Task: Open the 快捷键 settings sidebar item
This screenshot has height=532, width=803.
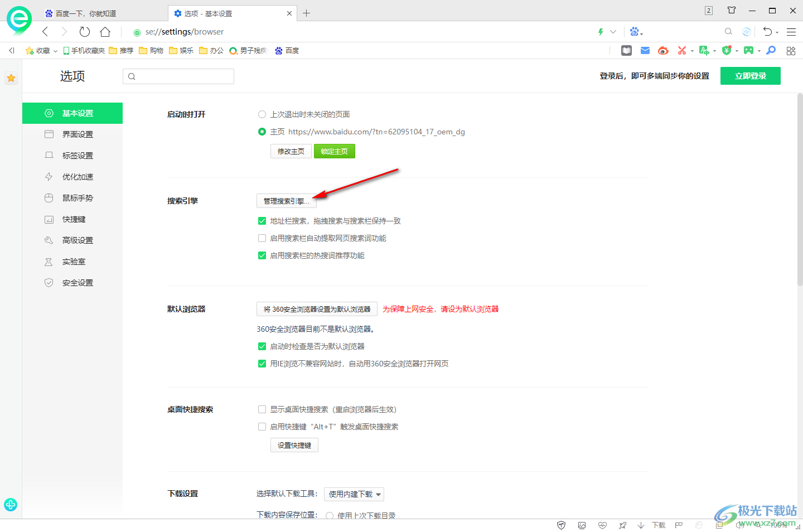Action: pos(72,219)
